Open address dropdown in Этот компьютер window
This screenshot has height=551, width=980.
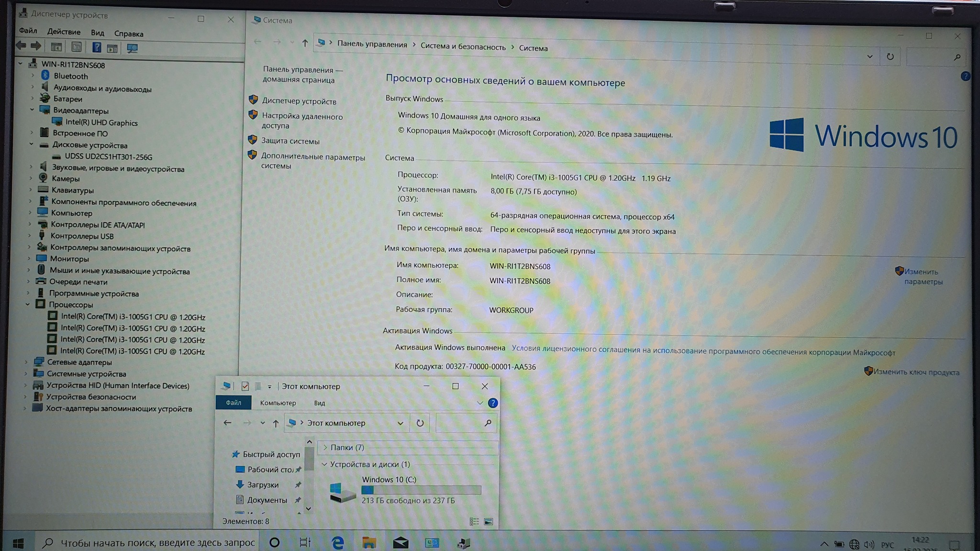coord(401,423)
